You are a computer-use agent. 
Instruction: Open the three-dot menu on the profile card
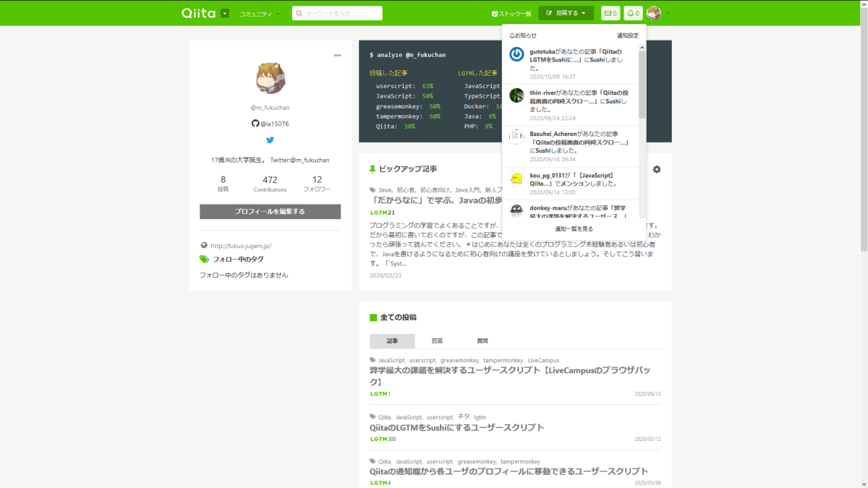point(337,56)
